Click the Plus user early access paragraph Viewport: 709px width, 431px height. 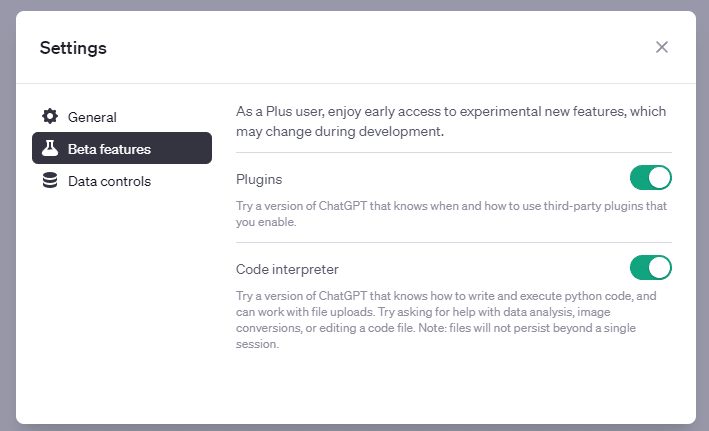451,121
